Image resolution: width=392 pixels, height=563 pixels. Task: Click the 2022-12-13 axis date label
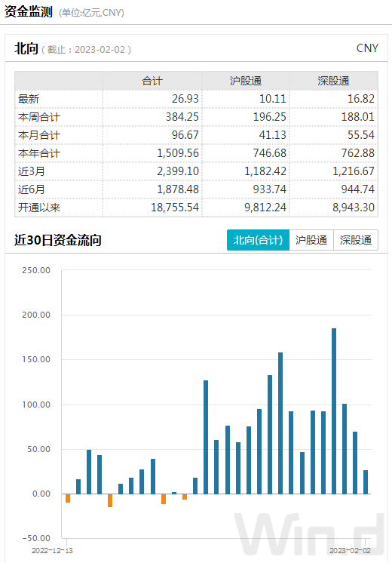pos(52,551)
